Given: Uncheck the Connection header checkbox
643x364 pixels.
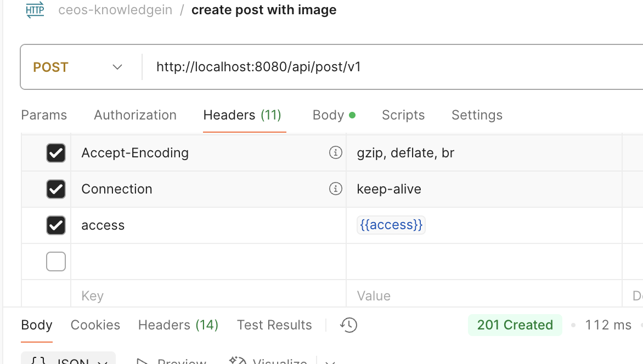Looking at the screenshot, I should (x=56, y=189).
